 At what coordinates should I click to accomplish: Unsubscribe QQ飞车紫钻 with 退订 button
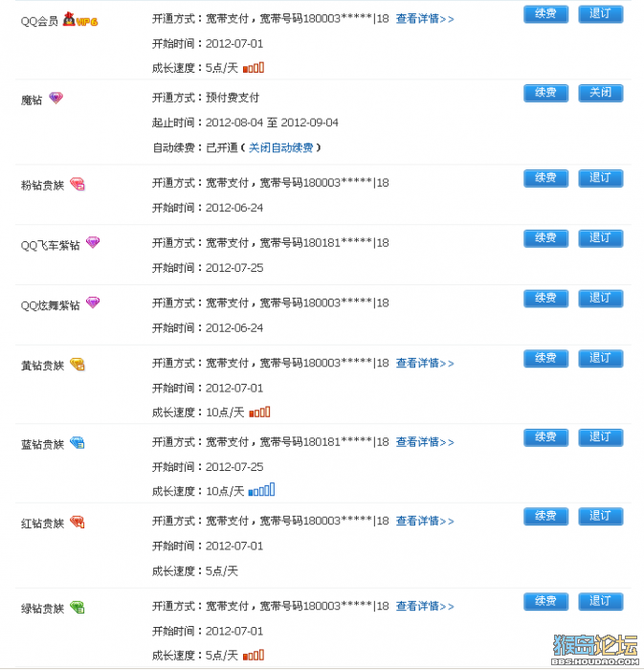coord(600,238)
